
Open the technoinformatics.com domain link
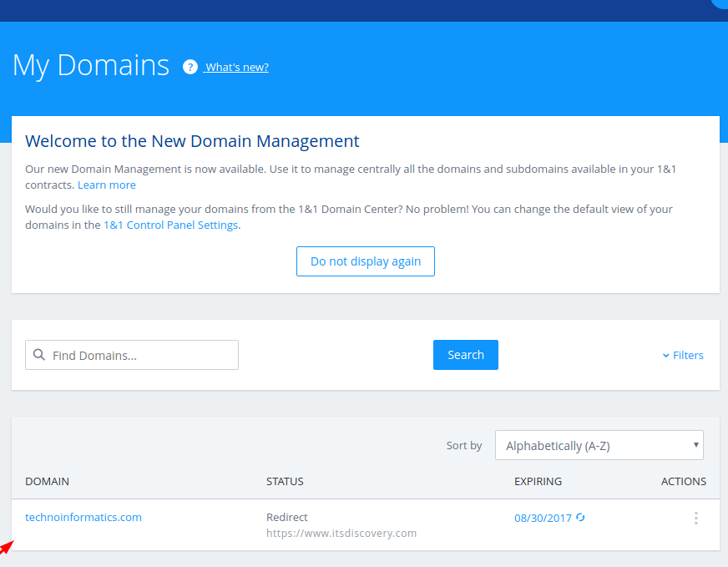coord(83,518)
